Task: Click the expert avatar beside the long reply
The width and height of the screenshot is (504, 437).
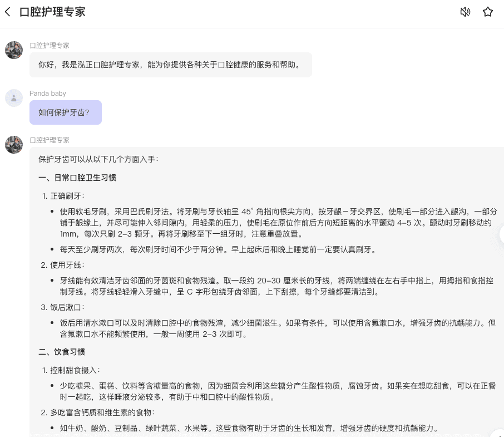Action: [x=14, y=145]
